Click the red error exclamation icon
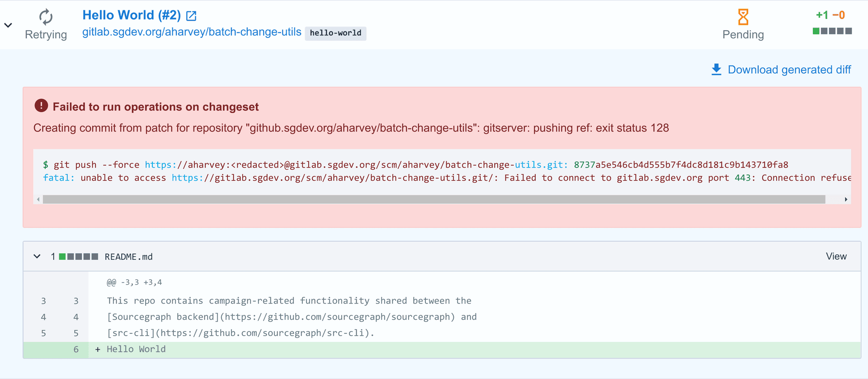The image size is (868, 379). pyautogui.click(x=41, y=106)
